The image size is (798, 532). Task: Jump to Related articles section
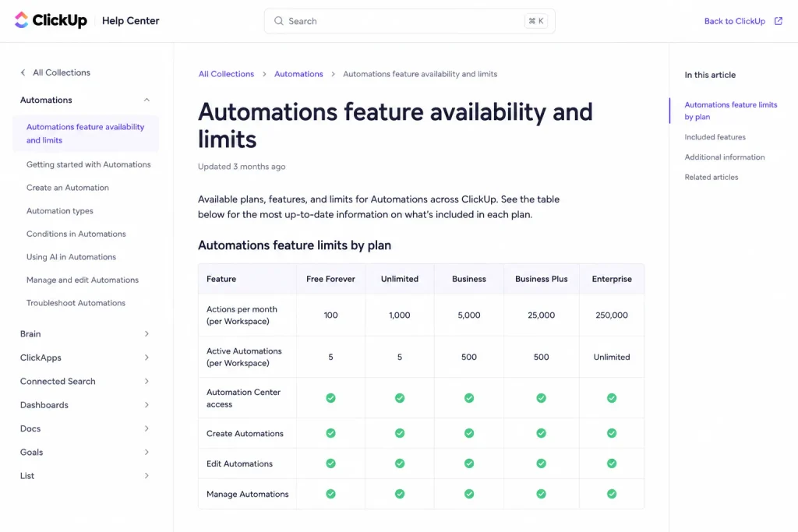pos(711,177)
